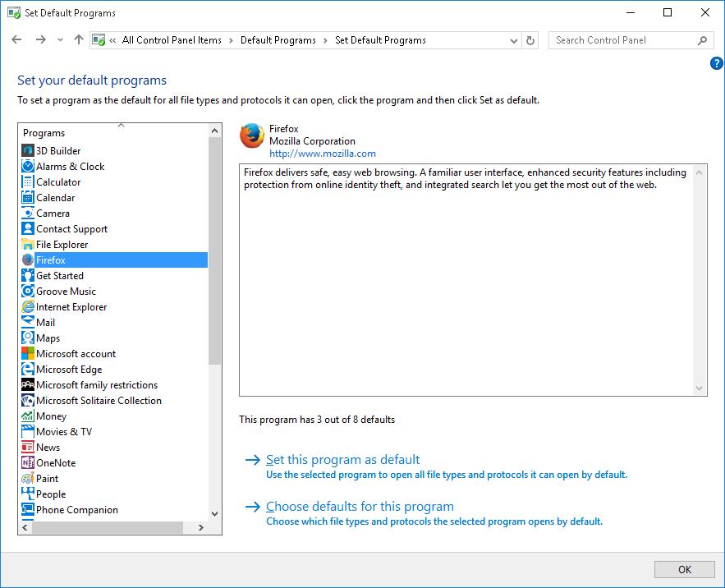The height and width of the screenshot is (588, 725).
Task: Open help with the question mark icon
Action: click(x=716, y=63)
